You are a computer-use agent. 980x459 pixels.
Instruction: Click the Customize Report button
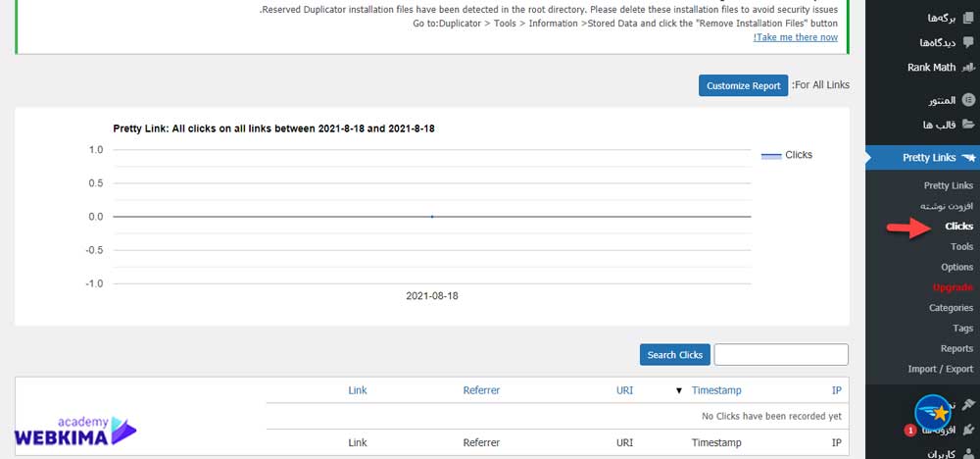click(743, 85)
